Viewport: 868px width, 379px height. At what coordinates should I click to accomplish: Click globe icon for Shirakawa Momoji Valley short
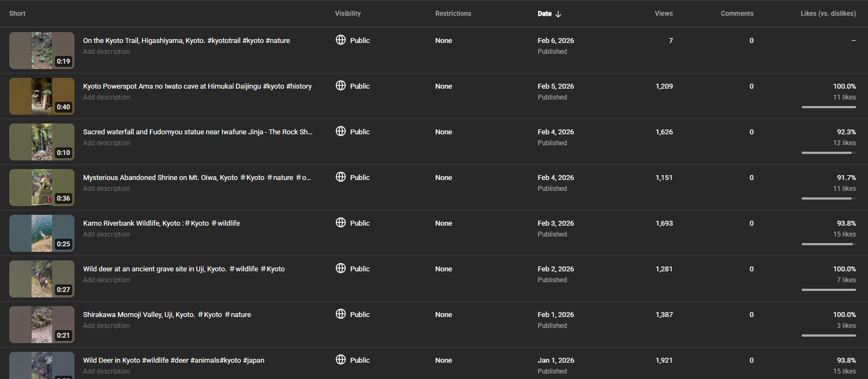click(x=341, y=314)
